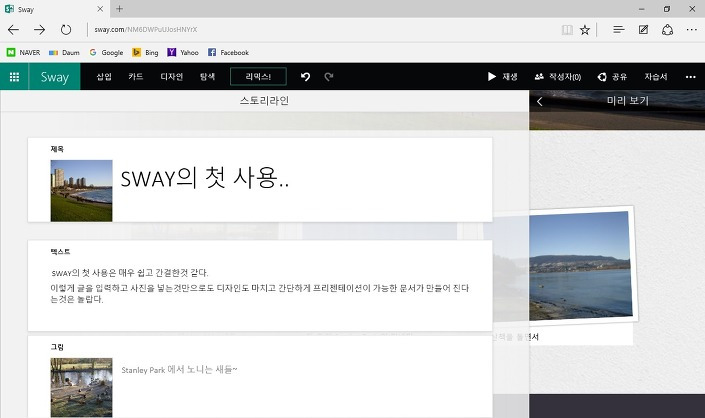
Task: Open the app launcher grid icon
Action: tap(14, 77)
